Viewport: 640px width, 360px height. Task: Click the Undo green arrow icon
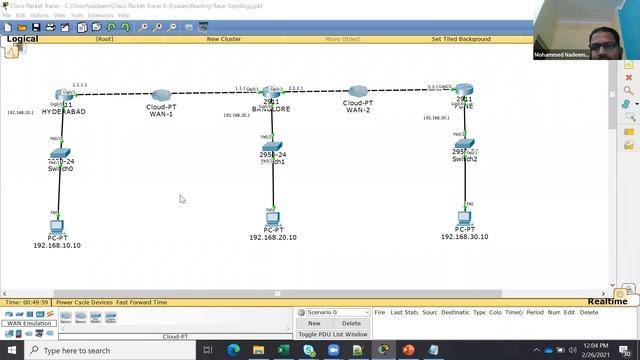111,27
